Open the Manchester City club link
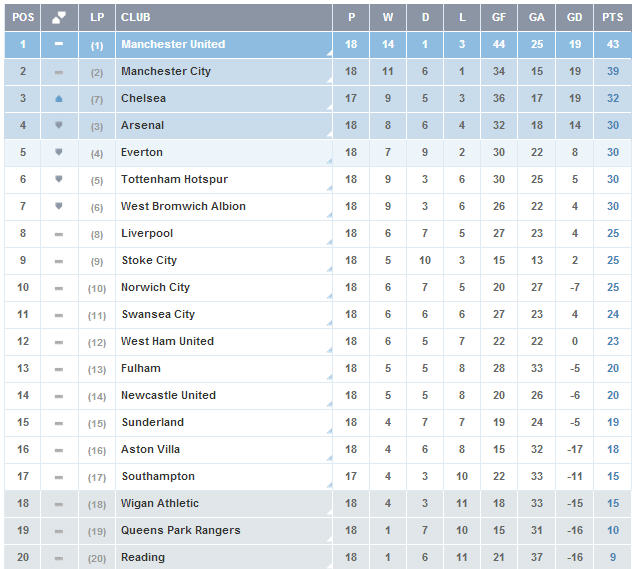Screen dimensions: 637x569 [x=166, y=72]
